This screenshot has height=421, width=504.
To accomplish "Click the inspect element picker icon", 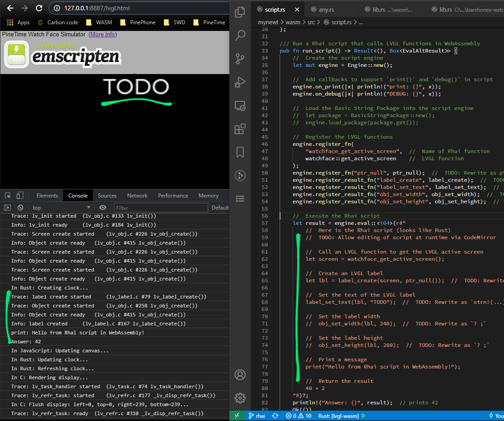I will tap(8, 195).
